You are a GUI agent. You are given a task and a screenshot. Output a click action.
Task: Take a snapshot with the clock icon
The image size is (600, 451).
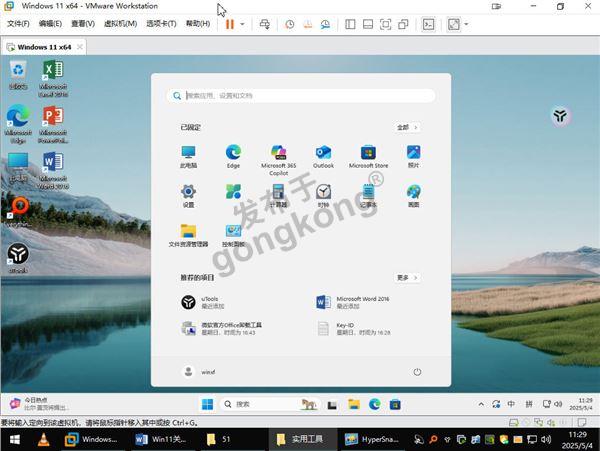click(x=290, y=24)
